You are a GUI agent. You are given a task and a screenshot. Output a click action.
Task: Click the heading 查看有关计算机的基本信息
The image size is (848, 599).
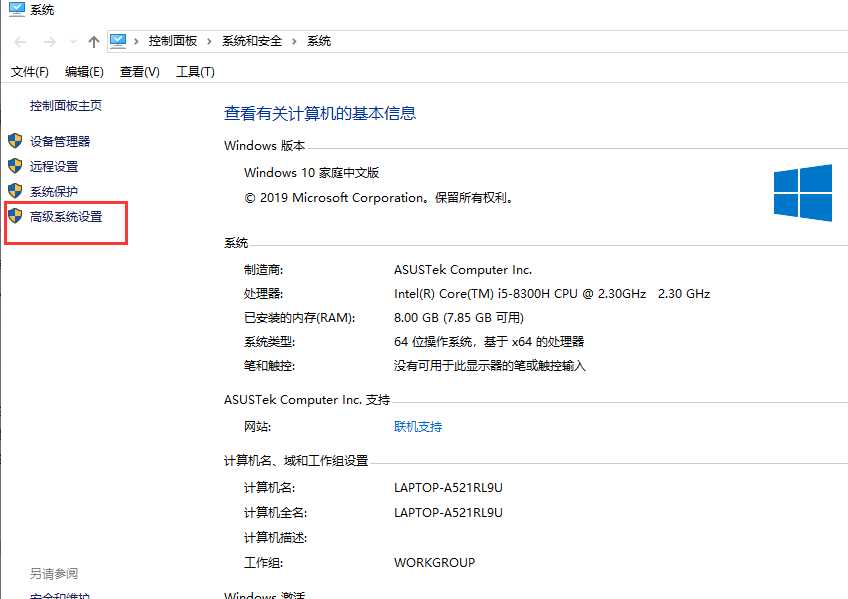tap(320, 113)
